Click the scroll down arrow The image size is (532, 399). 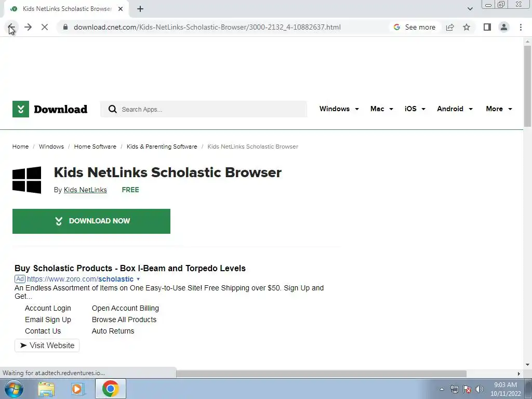(x=527, y=365)
